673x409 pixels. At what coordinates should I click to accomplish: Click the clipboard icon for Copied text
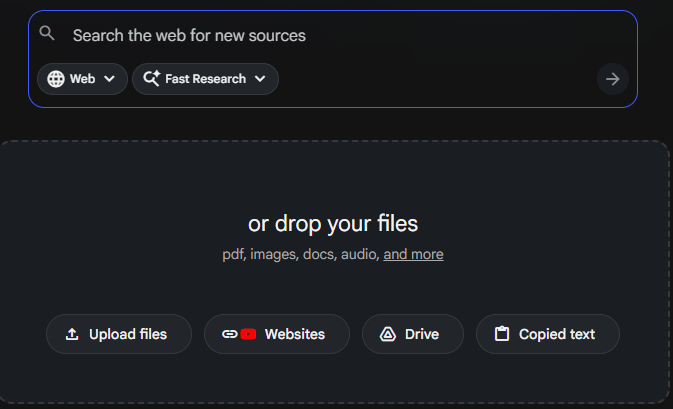pos(502,334)
